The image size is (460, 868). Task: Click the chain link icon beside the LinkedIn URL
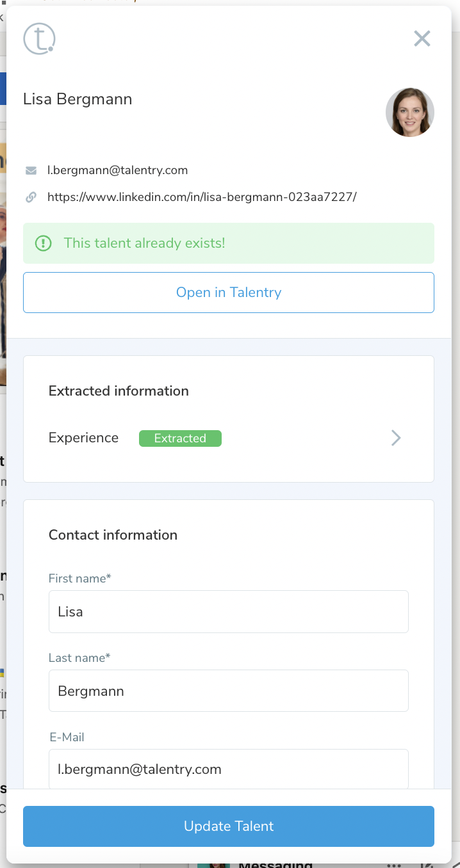(x=31, y=197)
